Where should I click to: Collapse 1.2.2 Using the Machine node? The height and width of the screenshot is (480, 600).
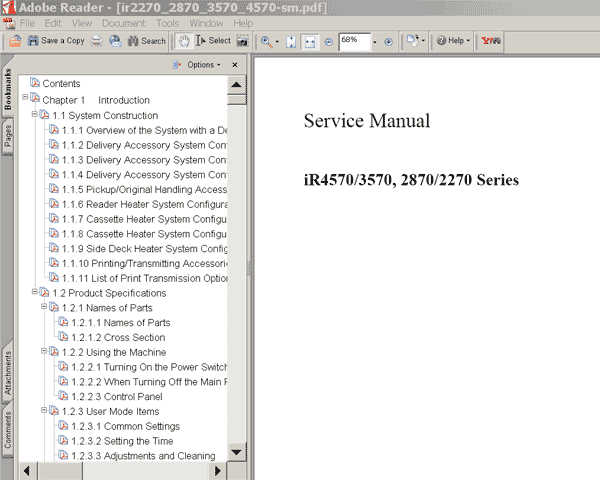click(44, 351)
